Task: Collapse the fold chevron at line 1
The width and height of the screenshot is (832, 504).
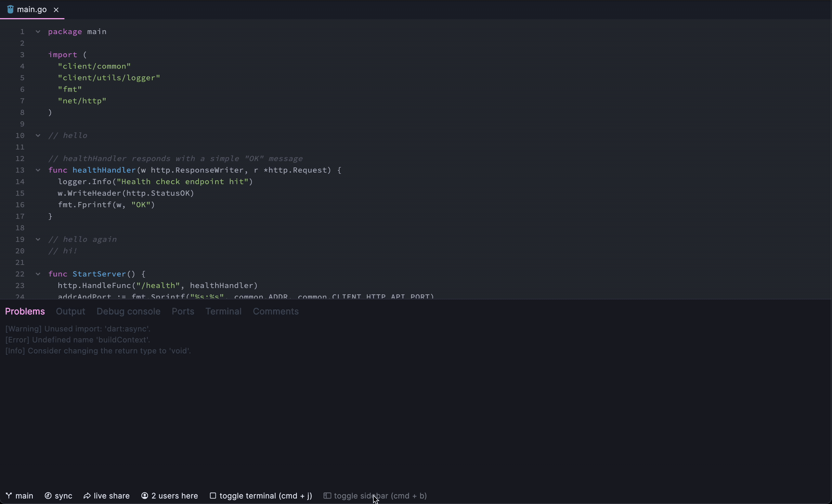Action: click(38, 32)
